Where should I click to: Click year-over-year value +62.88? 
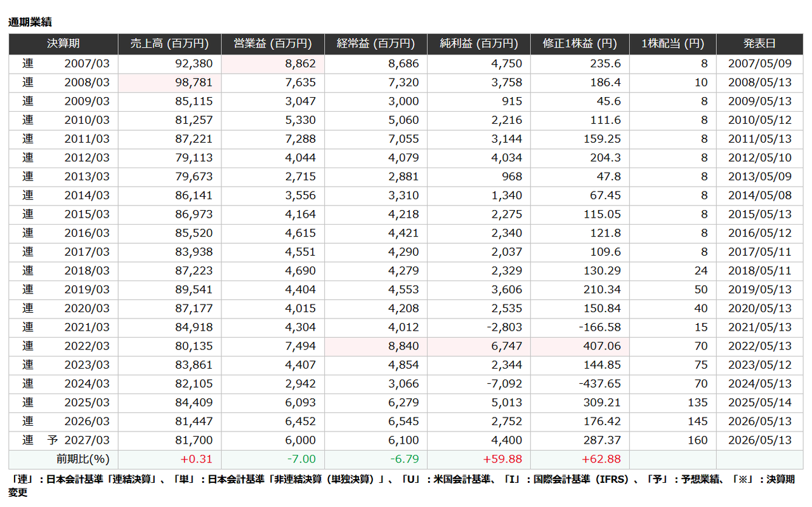(602, 459)
